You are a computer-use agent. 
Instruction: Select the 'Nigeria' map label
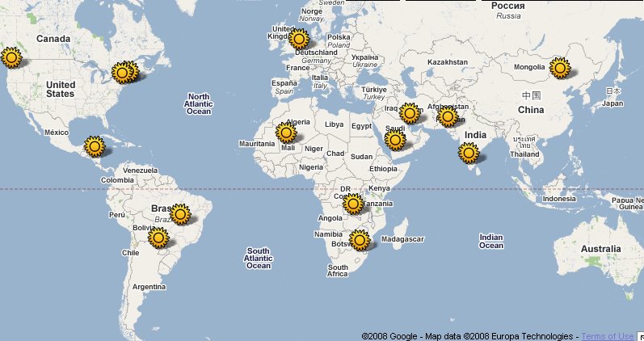311,167
